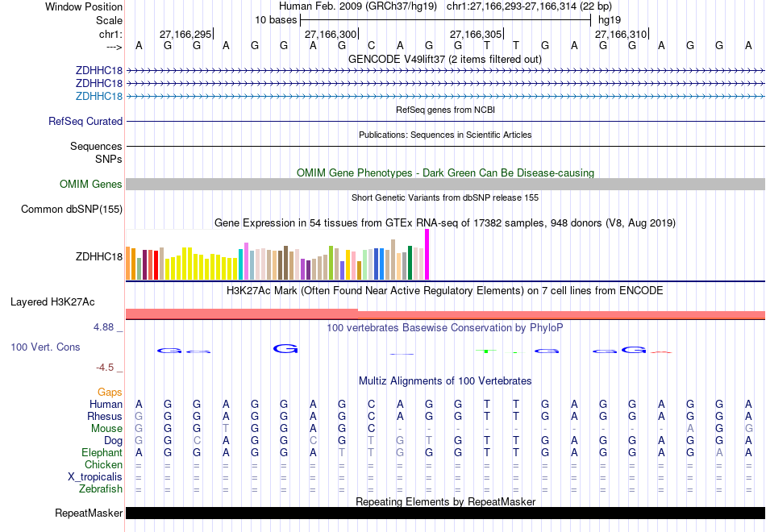The image size is (766, 532).
Task: Click the Repeating Elements by RepeatMasker title
Action: (445, 501)
